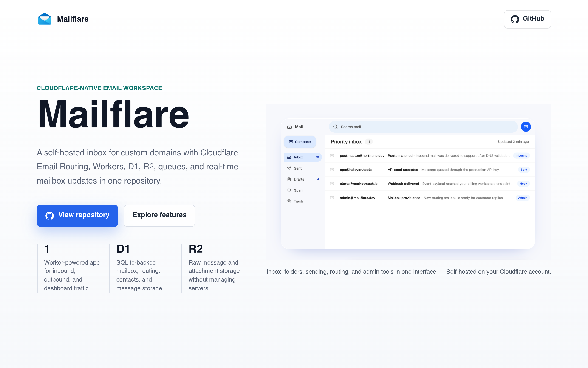The width and height of the screenshot is (588, 368).
Task: Click envelope icon on alerts@marketmesh.io row
Action: click(332, 184)
